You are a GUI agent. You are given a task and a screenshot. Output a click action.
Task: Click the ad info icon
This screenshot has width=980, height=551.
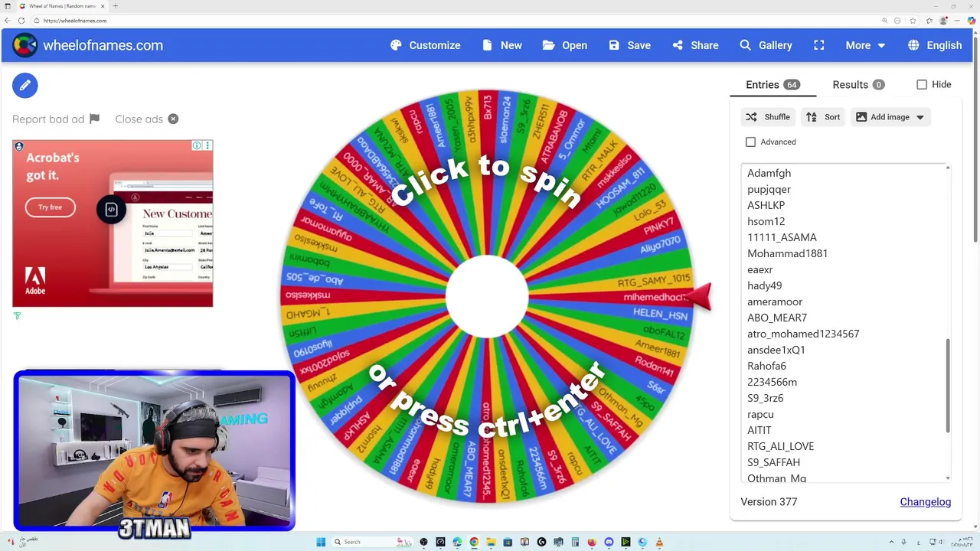tap(197, 145)
